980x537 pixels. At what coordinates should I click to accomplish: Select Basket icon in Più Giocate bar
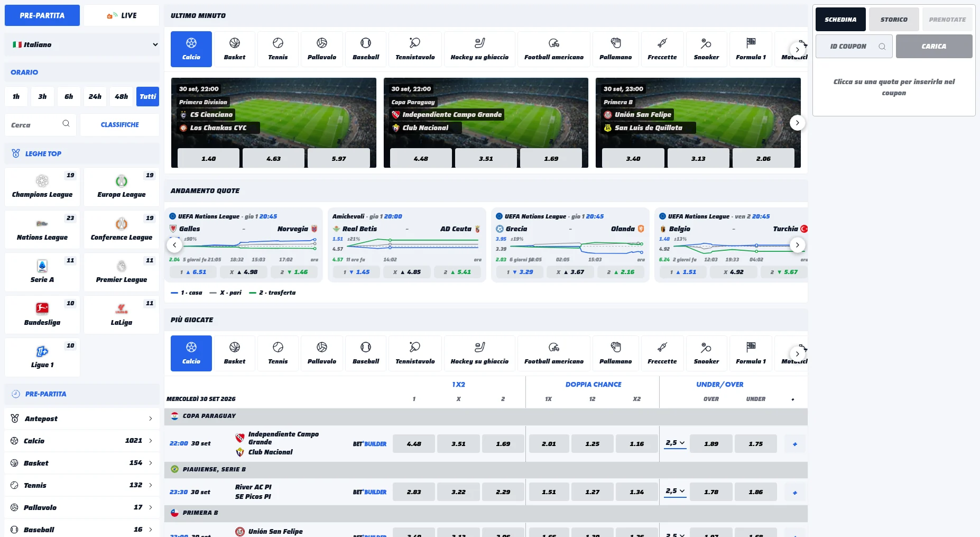click(235, 353)
